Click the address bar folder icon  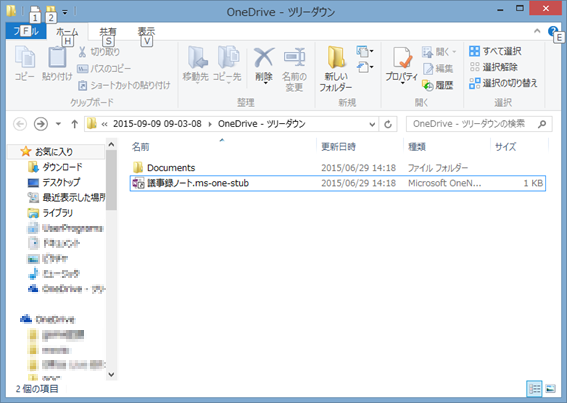[92, 124]
